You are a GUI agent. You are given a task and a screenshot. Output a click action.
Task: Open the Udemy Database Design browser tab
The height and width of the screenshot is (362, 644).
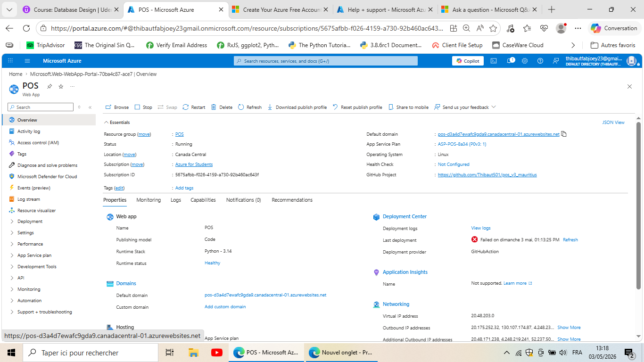(70, 9)
